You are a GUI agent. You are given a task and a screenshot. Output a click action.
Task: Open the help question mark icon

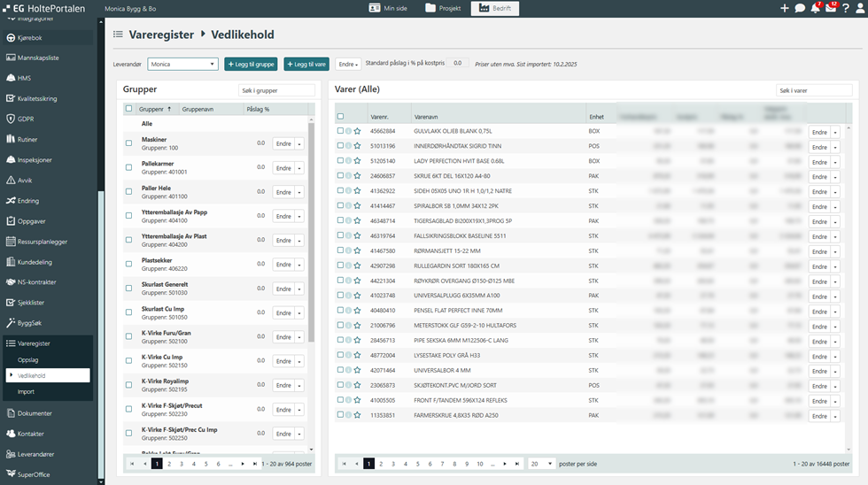[846, 8]
